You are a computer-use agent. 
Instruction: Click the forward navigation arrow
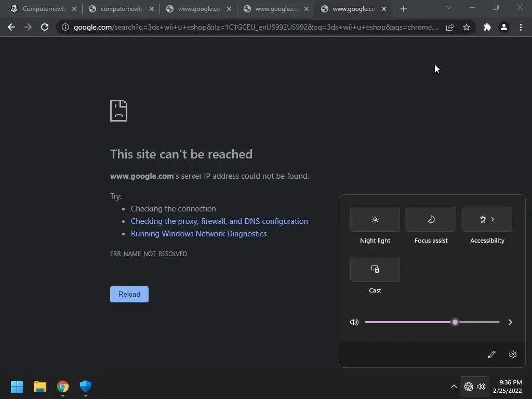point(28,27)
